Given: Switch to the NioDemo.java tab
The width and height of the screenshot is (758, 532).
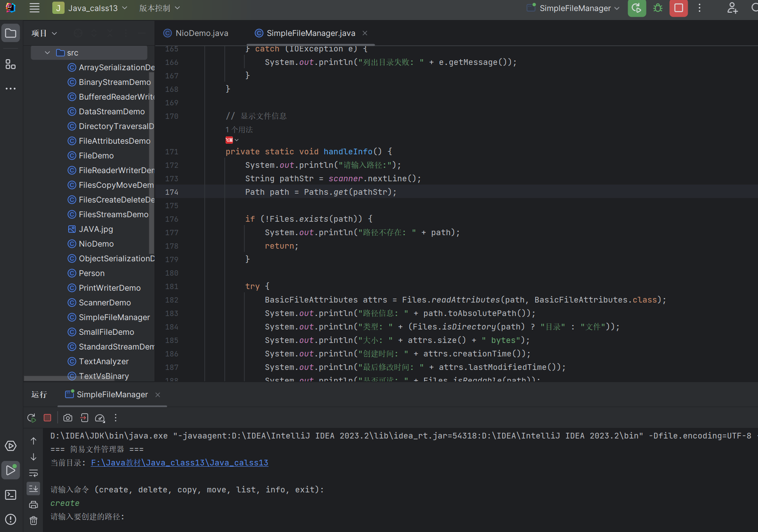Looking at the screenshot, I should [x=201, y=33].
